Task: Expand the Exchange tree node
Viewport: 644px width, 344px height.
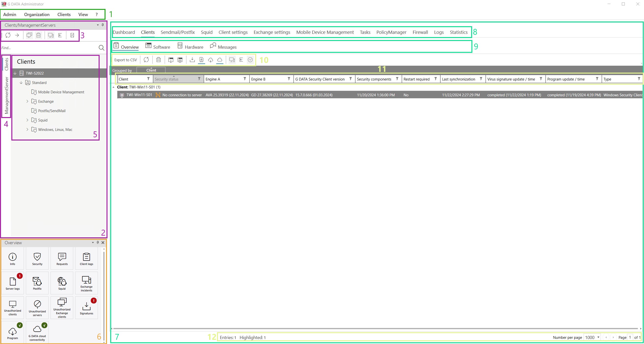Action: (x=27, y=101)
